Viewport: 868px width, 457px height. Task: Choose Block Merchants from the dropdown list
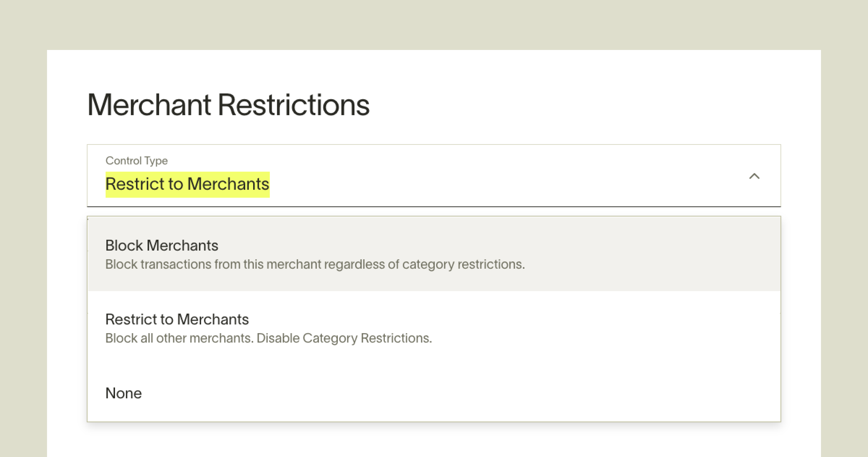click(434, 254)
